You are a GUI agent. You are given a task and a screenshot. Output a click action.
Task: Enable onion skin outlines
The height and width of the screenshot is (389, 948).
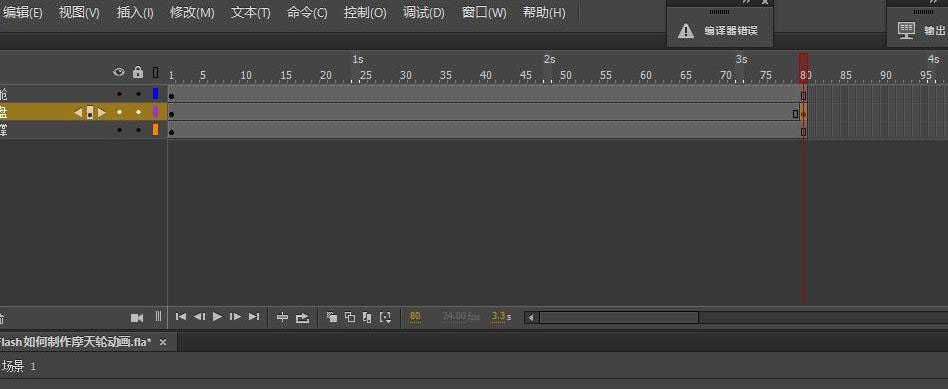[350, 317]
